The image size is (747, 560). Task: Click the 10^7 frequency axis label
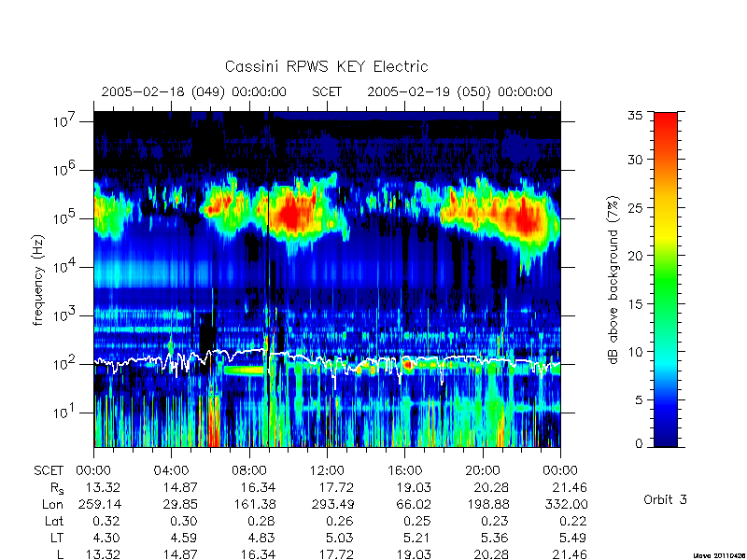click(x=64, y=121)
